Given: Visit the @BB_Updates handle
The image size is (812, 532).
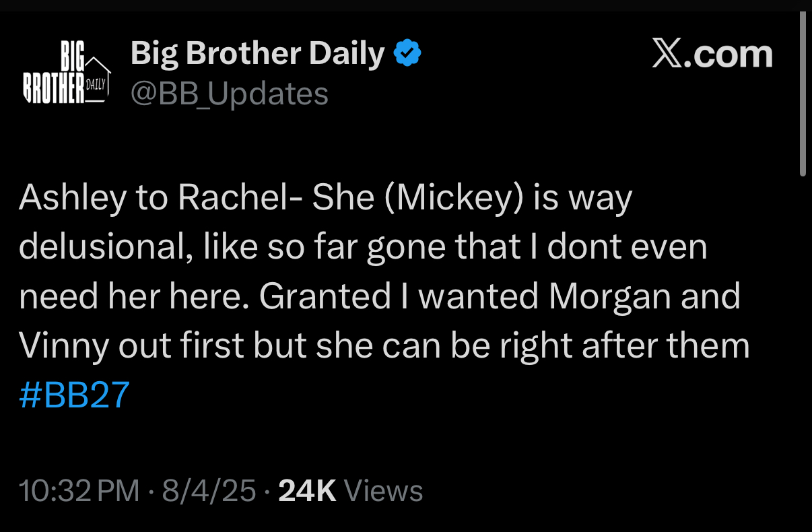Looking at the screenshot, I should tap(229, 94).
